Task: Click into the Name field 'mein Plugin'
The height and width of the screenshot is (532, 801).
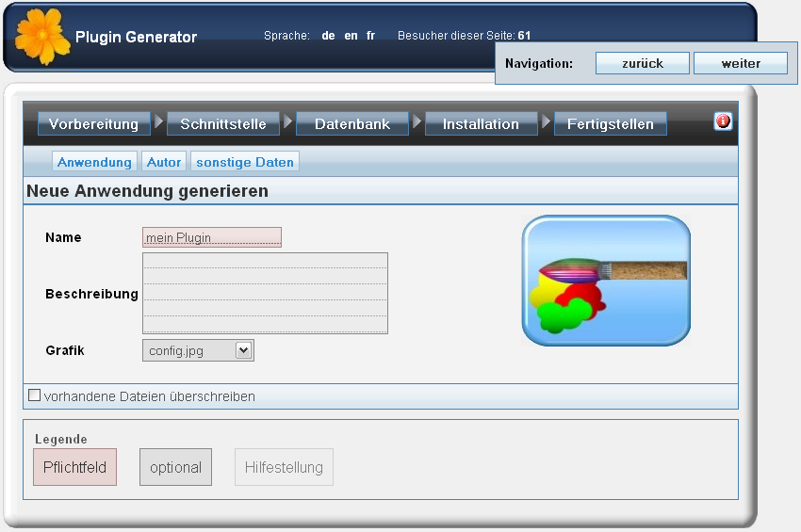Action: click(212, 237)
